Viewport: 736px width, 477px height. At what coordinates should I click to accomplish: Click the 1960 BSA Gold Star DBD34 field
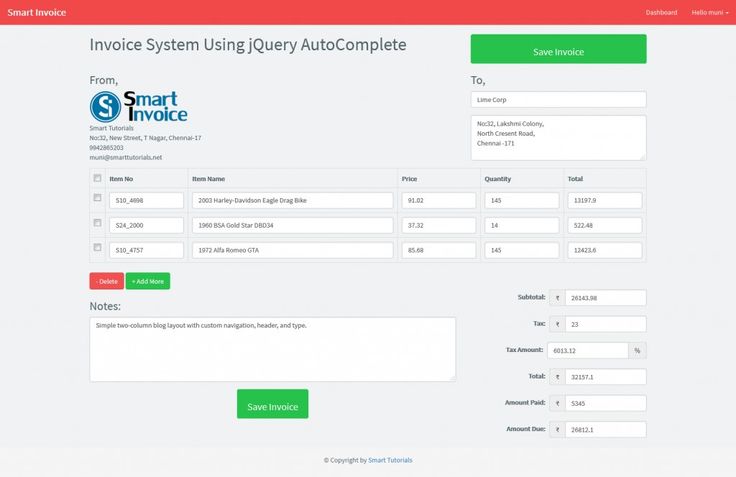point(292,225)
